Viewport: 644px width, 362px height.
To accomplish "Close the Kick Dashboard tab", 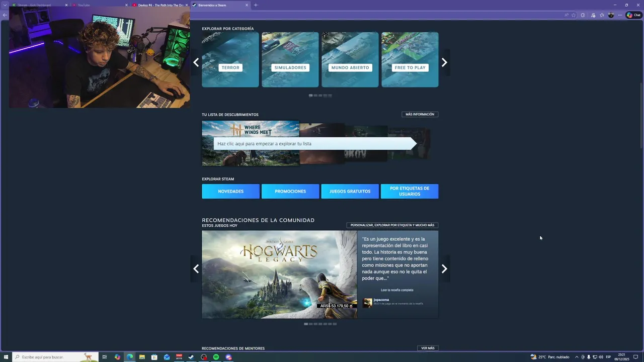I will [66, 5].
